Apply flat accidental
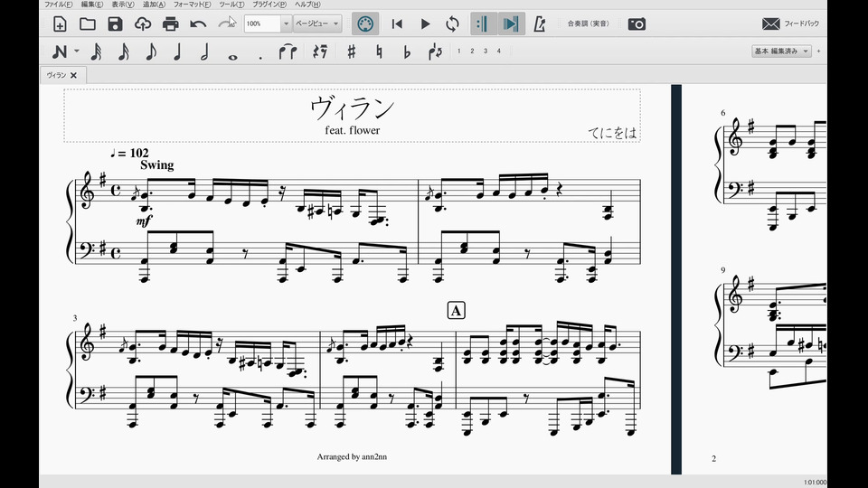868x488 pixels. [407, 52]
